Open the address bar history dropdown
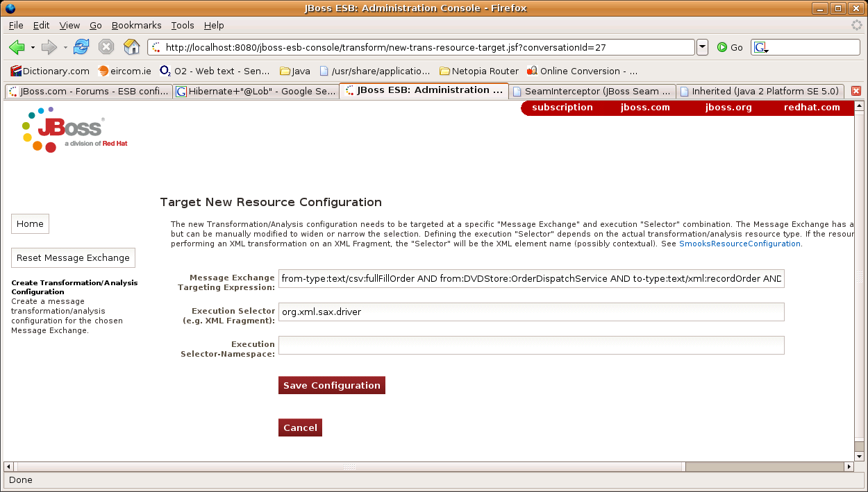 pyautogui.click(x=702, y=47)
